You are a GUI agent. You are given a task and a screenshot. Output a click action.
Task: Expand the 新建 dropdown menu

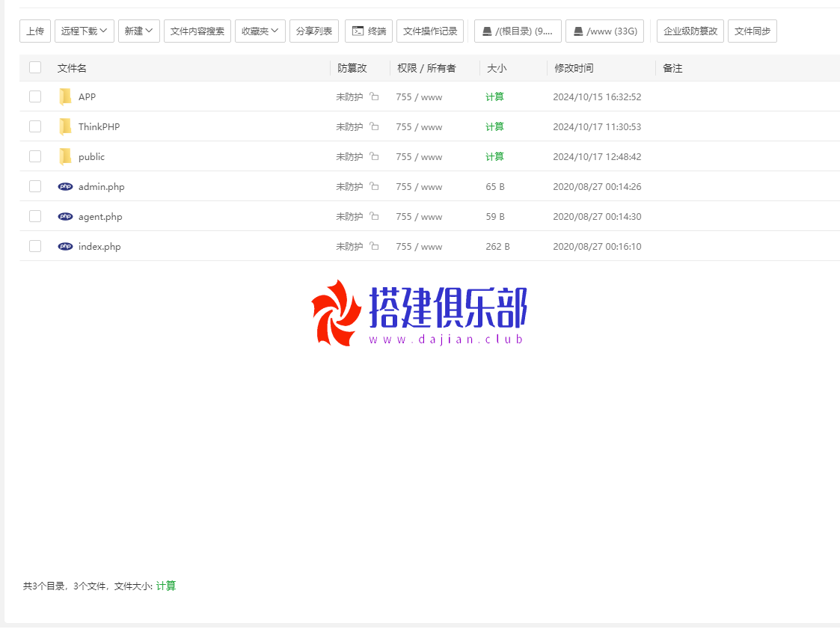click(138, 31)
